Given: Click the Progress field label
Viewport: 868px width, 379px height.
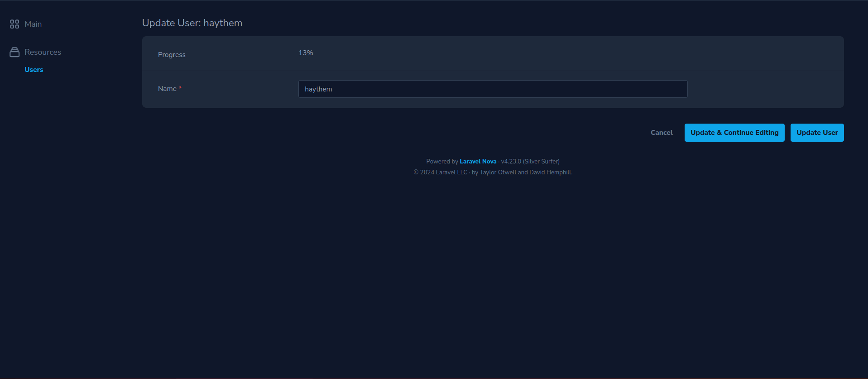Looking at the screenshot, I should [172, 55].
